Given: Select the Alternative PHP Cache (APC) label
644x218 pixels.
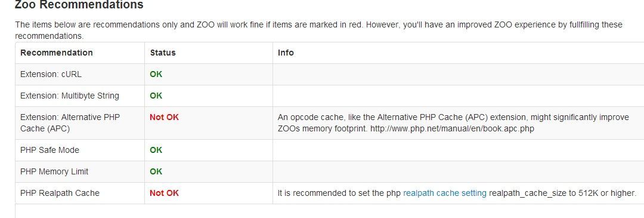Looking at the screenshot, I should [x=70, y=122].
